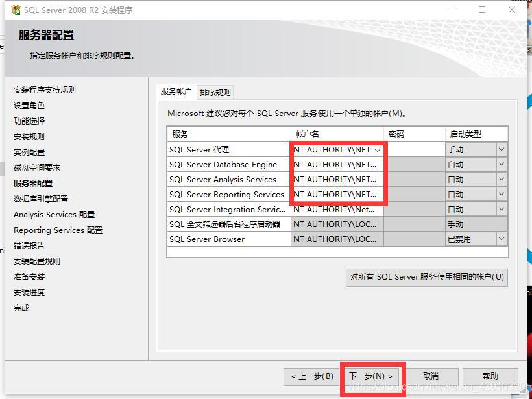Click the 上一步(B) back button
532x399 pixels.
pos(312,376)
